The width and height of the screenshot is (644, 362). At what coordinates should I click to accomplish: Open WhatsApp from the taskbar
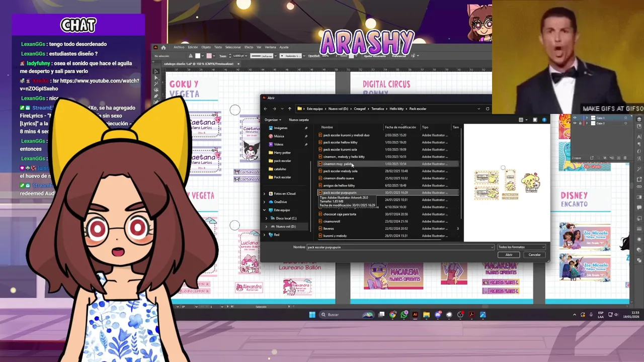(x=404, y=315)
